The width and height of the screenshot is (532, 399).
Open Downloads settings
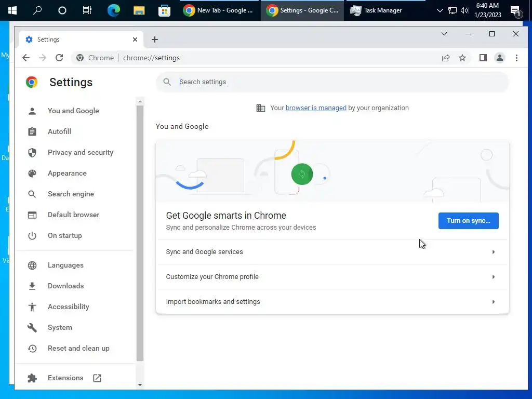66,286
